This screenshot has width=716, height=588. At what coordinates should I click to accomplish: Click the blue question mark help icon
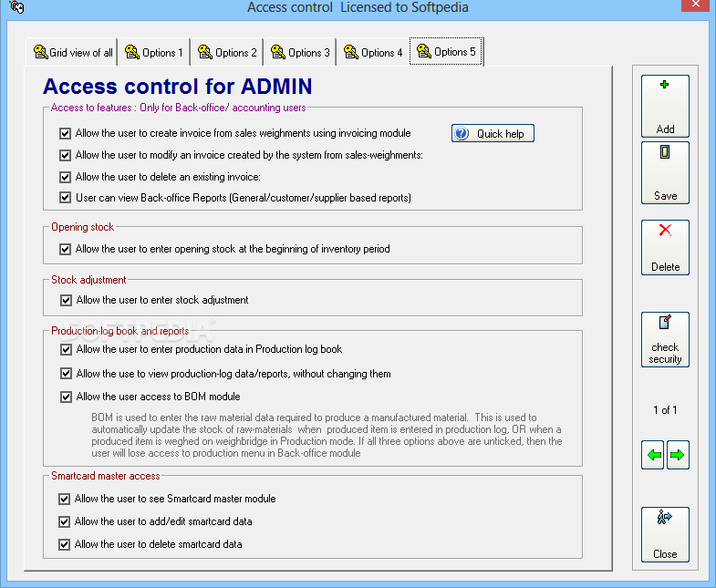click(462, 133)
